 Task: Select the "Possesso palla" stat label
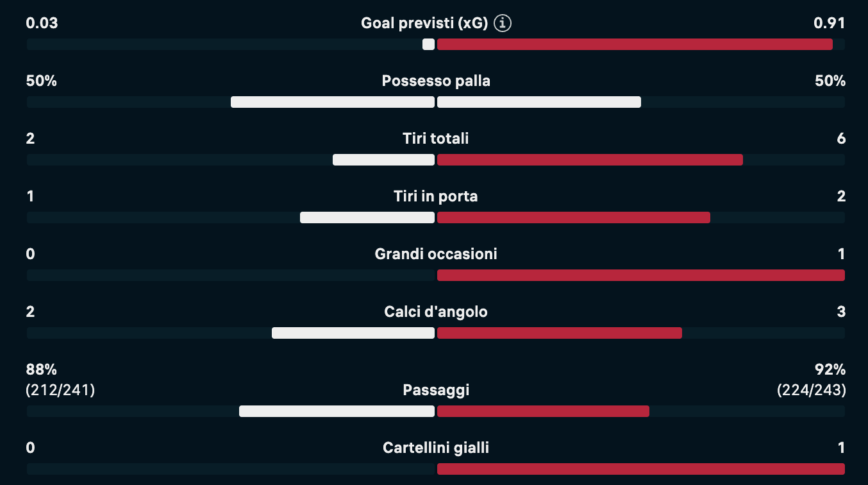[x=436, y=81]
